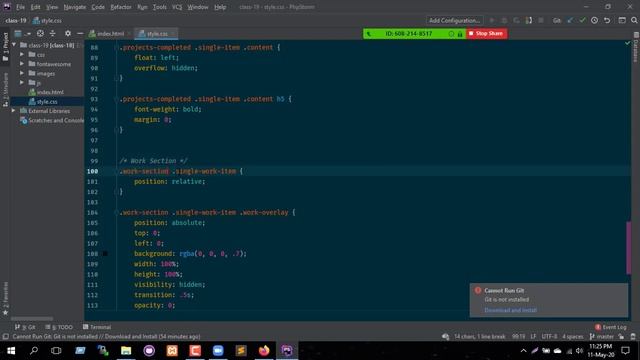Open the project structure window icon
The width and height of the screenshot is (640, 360).
coord(622,20)
